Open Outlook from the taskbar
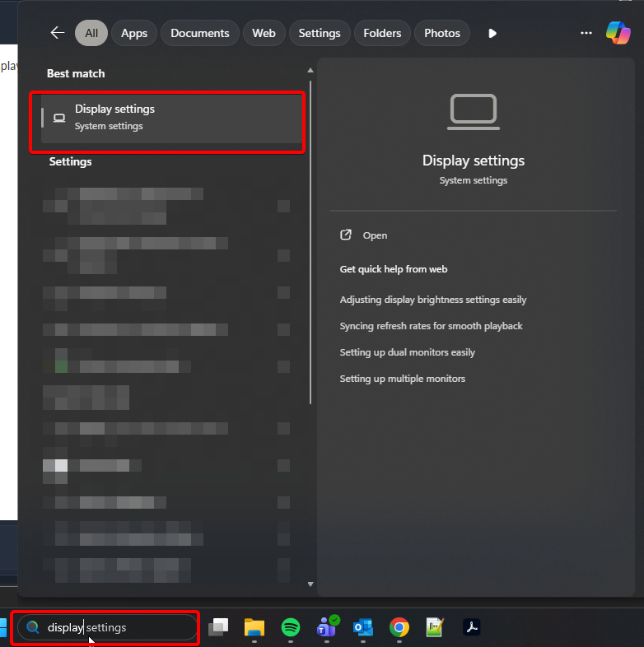The image size is (644, 647). (363, 628)
